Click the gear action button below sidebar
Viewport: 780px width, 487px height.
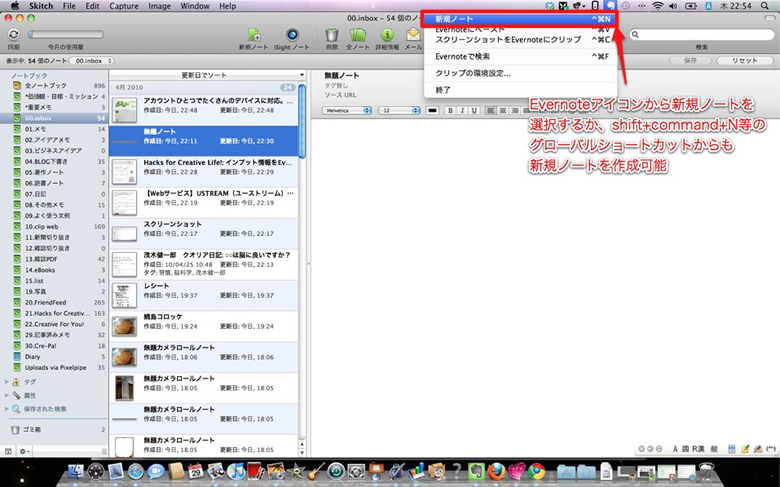pyautogui.click(x=24, y=451)
